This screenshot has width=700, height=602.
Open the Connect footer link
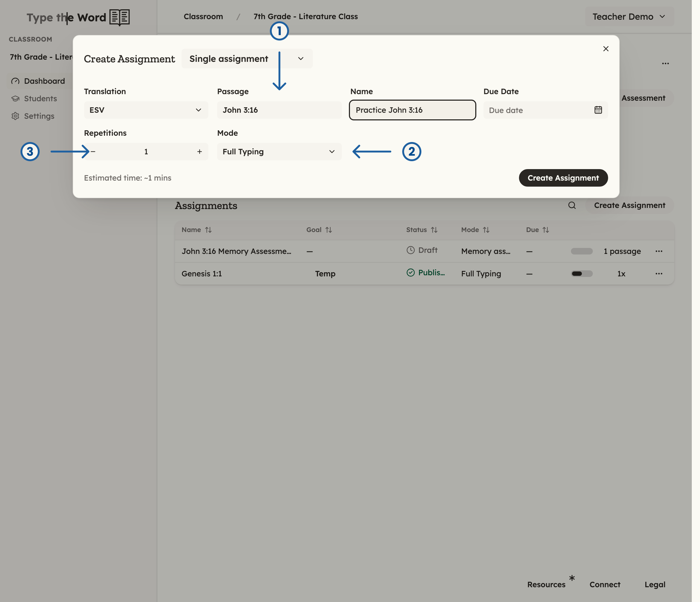tap(605, 584)
